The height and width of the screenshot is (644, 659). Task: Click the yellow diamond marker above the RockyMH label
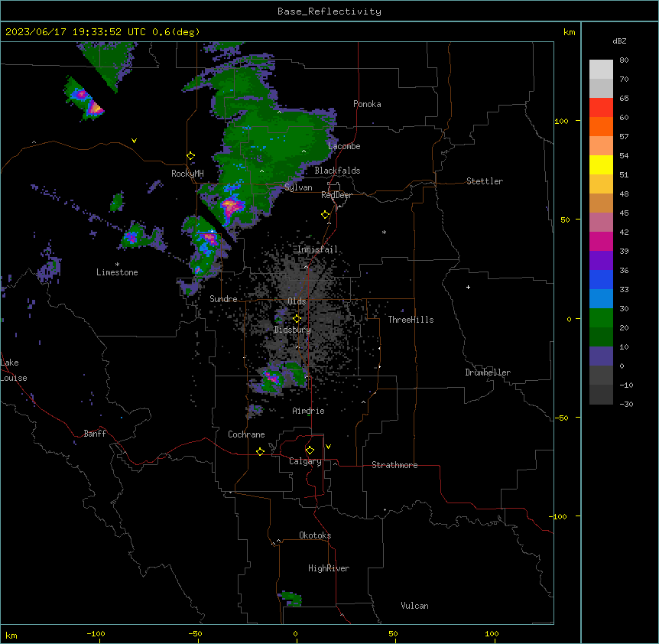pyautogui.click(x=191, y=156)
